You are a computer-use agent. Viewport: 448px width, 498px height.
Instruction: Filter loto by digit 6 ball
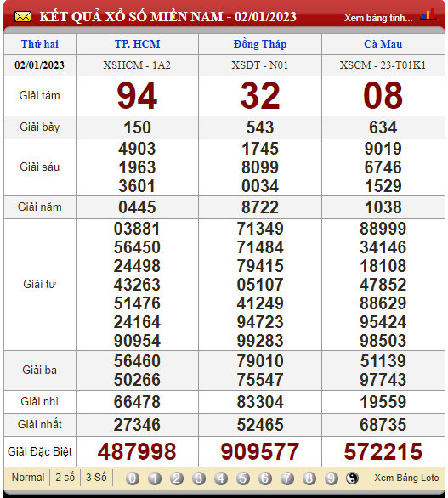click(265, 478)
